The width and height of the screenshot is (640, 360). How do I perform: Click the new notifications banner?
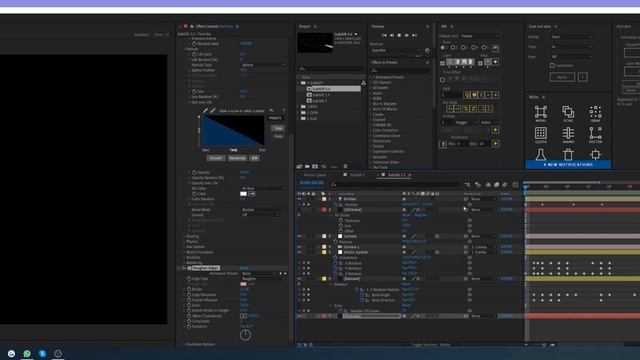[568, 164]
